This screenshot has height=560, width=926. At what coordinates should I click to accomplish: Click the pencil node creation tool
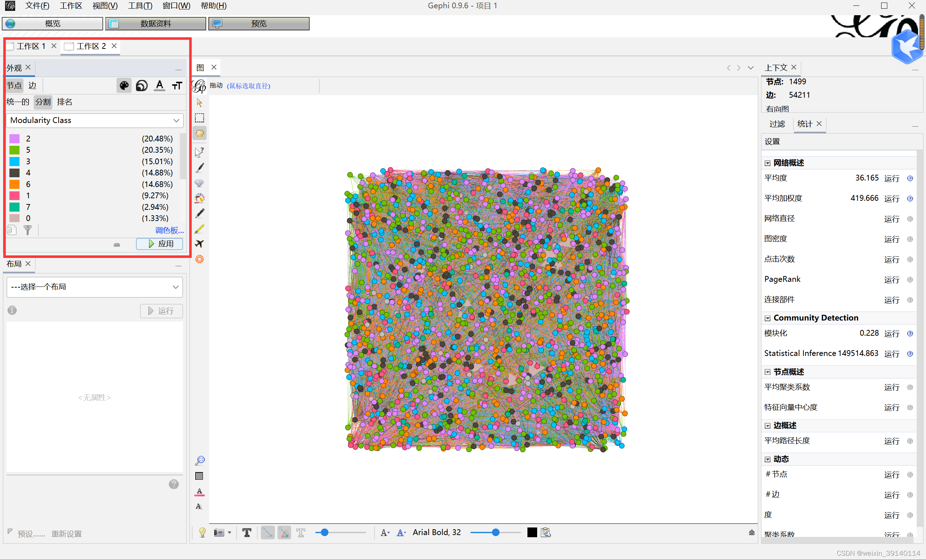click(x=200, y=213)
